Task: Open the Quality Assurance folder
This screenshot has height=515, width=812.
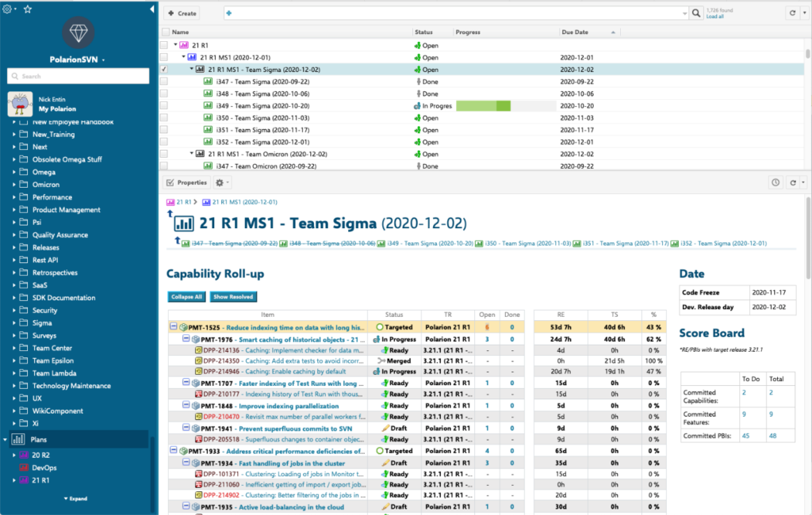Action: pos(60,235)
